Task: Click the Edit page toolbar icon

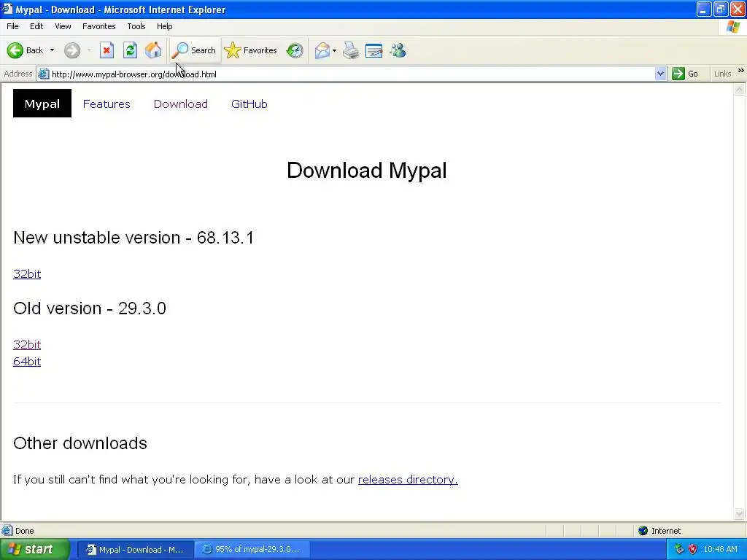Action: pos(374,50)
